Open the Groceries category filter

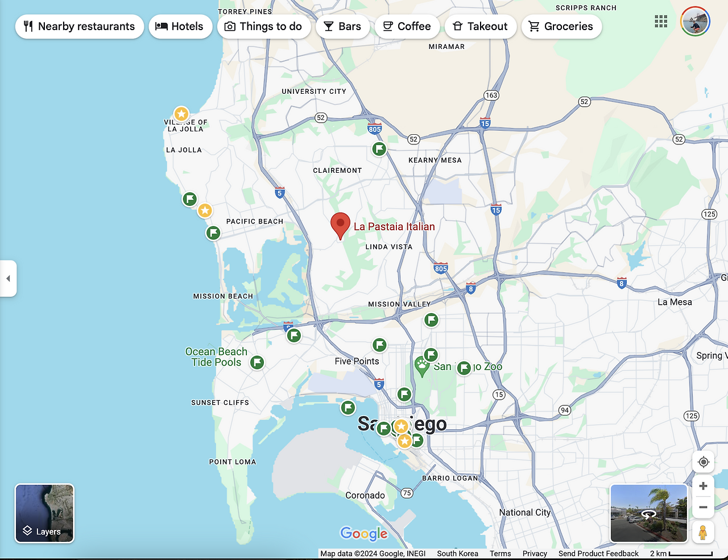[533, 26]
